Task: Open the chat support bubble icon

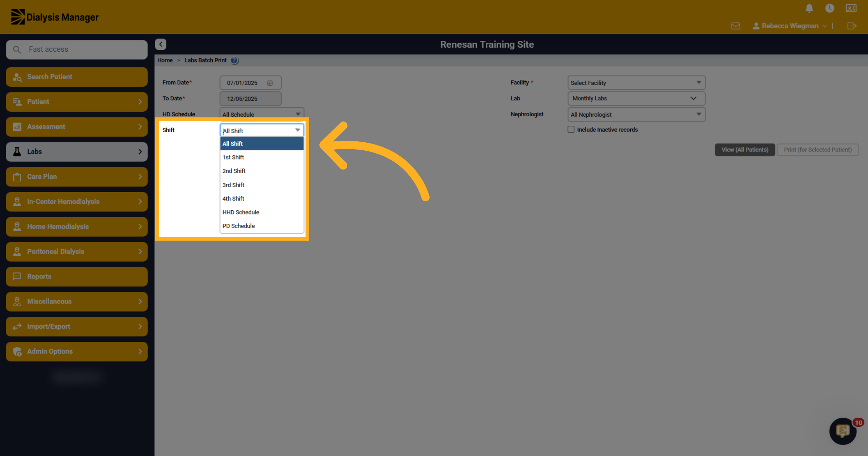Action: 843,431
